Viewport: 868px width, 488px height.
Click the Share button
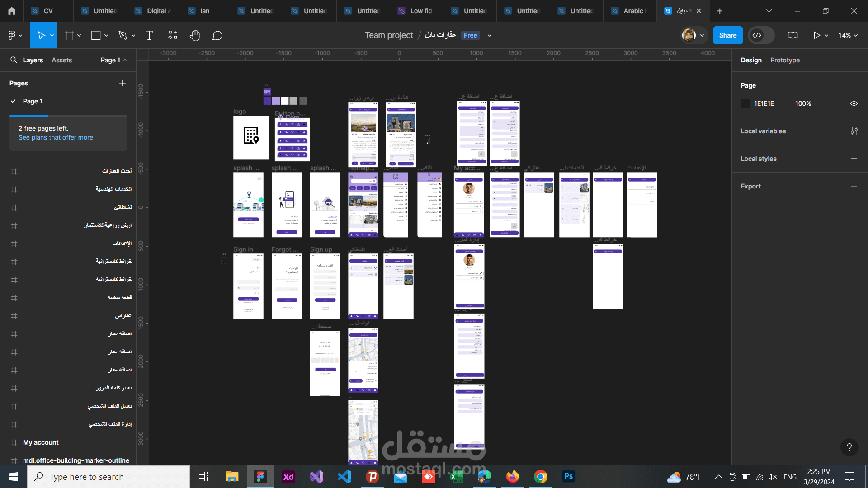click(x=728, y=35)
